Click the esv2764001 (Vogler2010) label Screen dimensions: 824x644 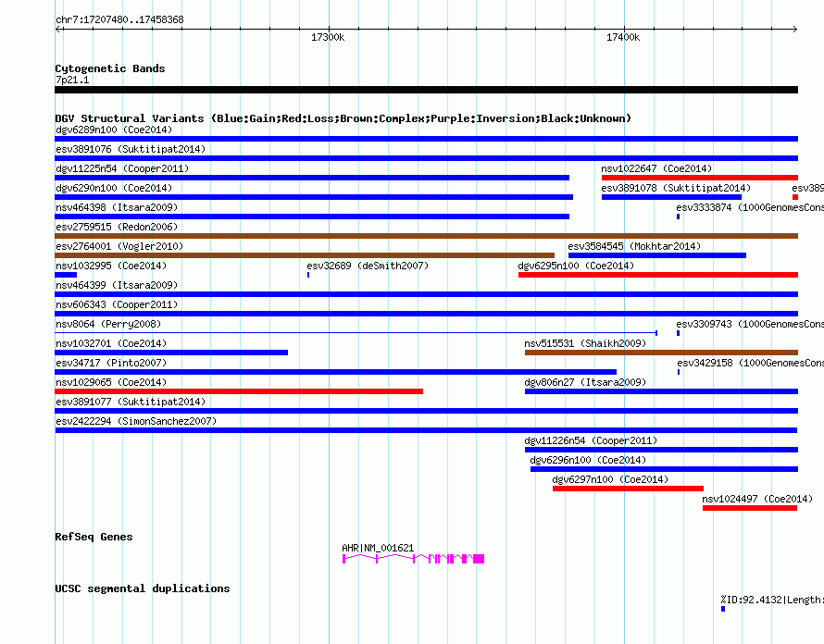click(119, 246)
